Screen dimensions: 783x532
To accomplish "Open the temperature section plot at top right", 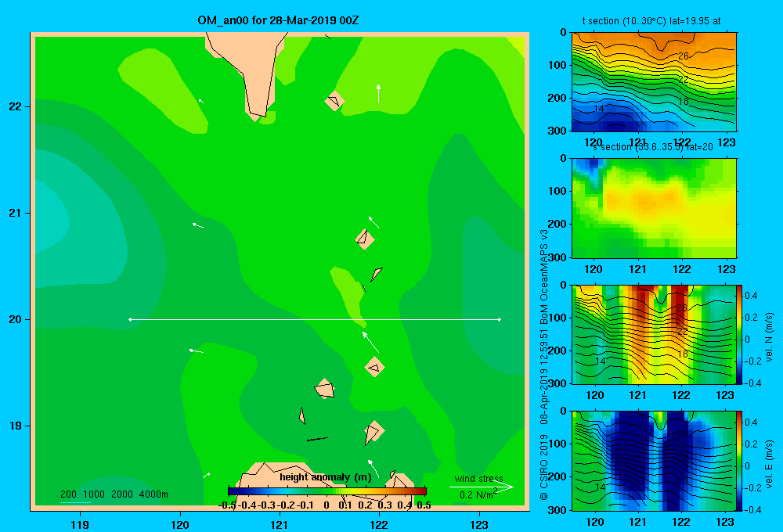I will (654, 82).
